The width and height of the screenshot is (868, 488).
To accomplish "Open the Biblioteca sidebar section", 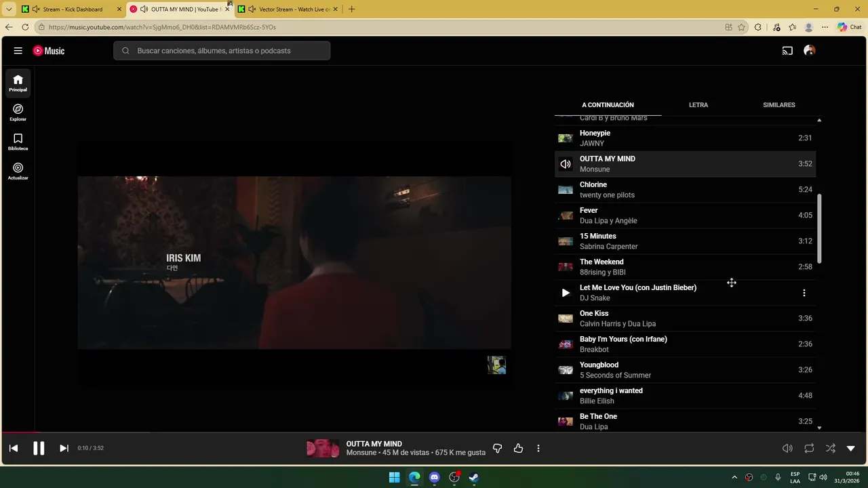I will click(18, 142).
